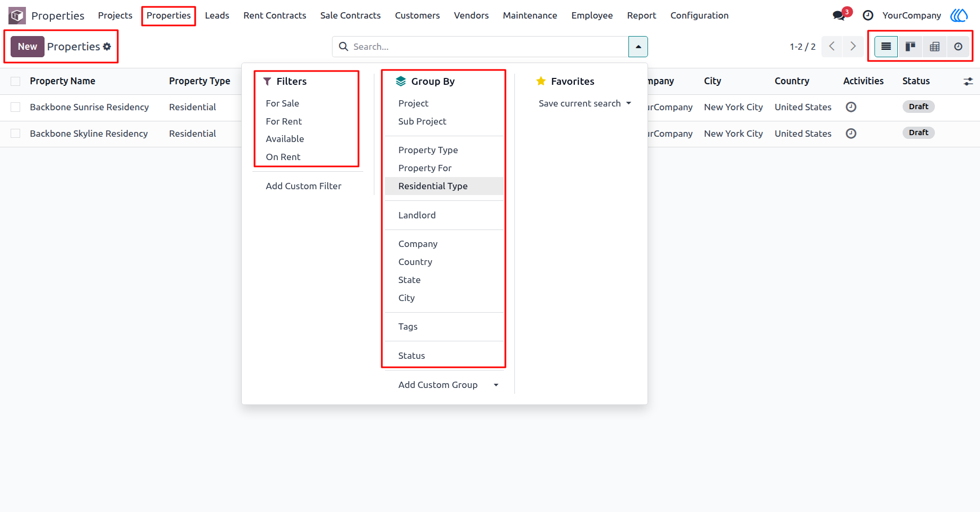Open the Rent Contracts menu

click(x=275, y=15)
